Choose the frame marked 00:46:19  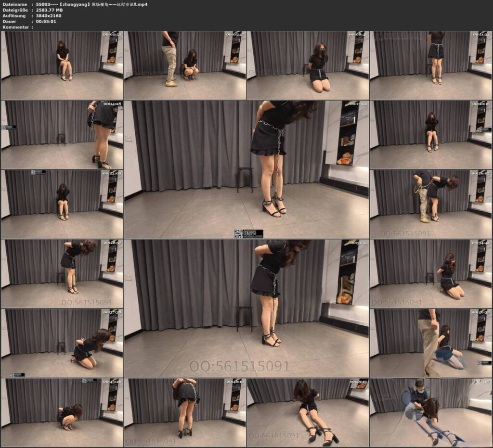tap(185, 412)
